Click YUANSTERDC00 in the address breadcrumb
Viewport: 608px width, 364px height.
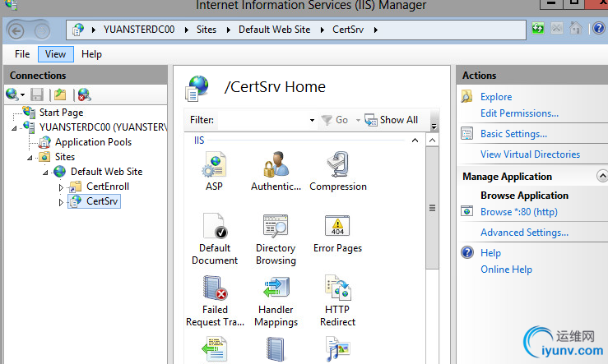tap(139, 30)
